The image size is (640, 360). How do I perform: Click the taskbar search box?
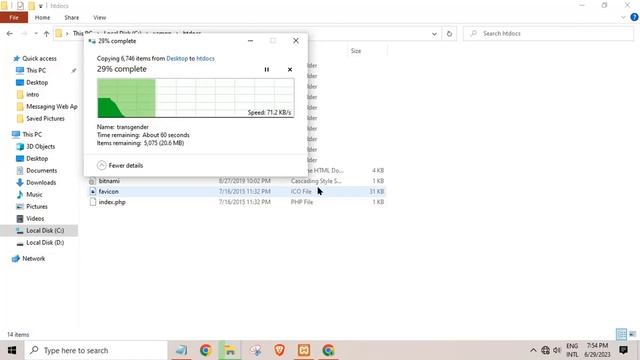pyautogui.click(x=96, y=350)
